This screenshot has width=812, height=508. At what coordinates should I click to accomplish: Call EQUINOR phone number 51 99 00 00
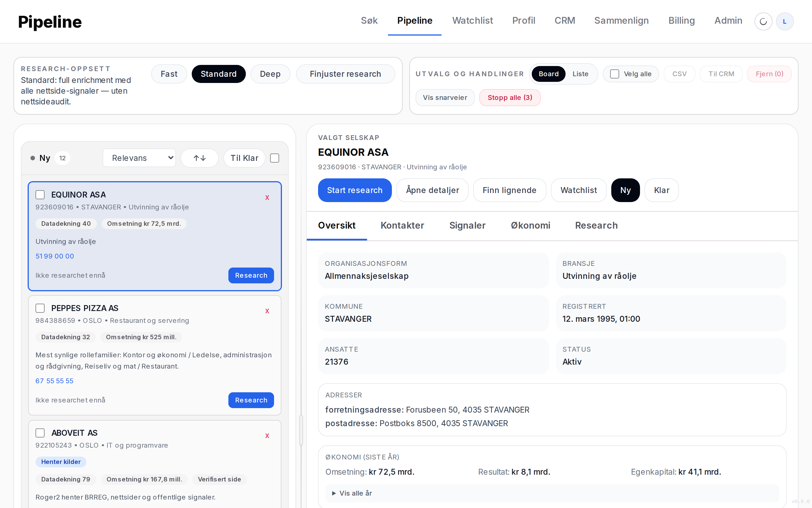coord(55,256)
